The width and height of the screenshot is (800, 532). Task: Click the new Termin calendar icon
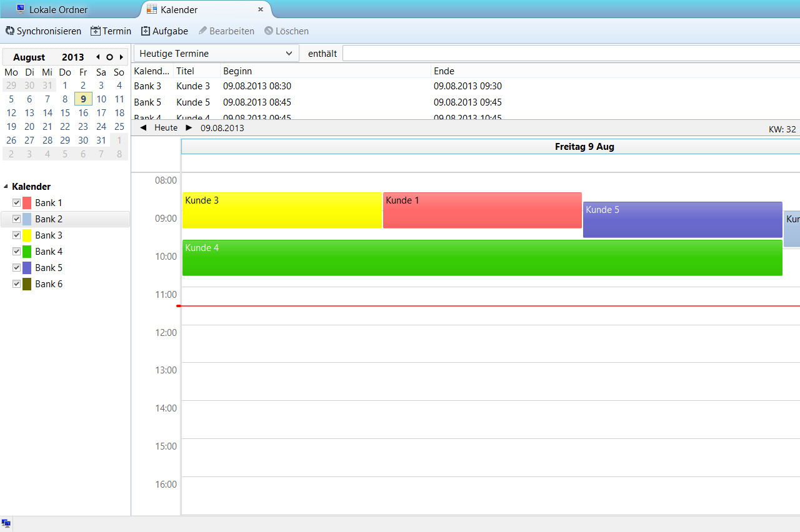click(96, 31)
